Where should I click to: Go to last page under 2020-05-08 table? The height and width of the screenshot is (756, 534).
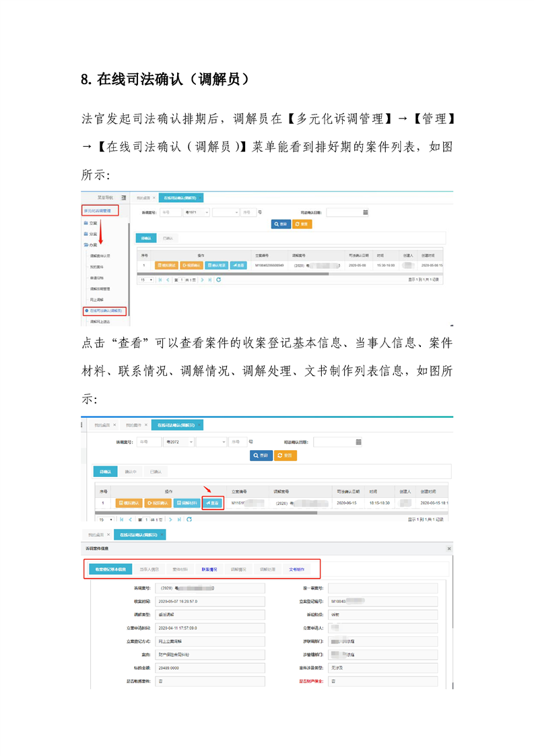click(x=209, y=280)
